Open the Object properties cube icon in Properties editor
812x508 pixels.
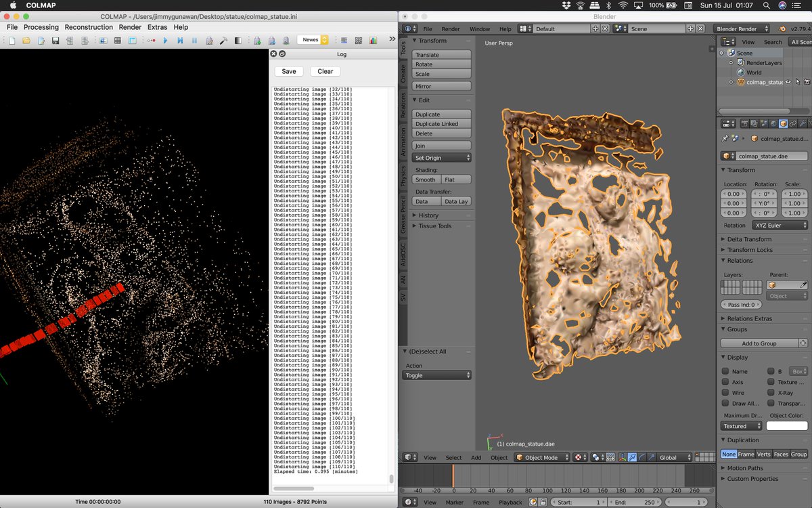[x=782, y=123]
